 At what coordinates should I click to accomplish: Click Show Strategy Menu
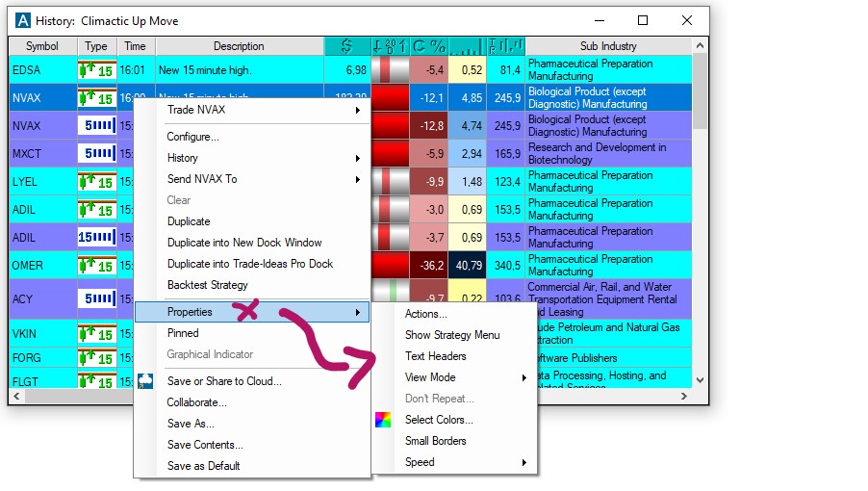click(452, 335)
